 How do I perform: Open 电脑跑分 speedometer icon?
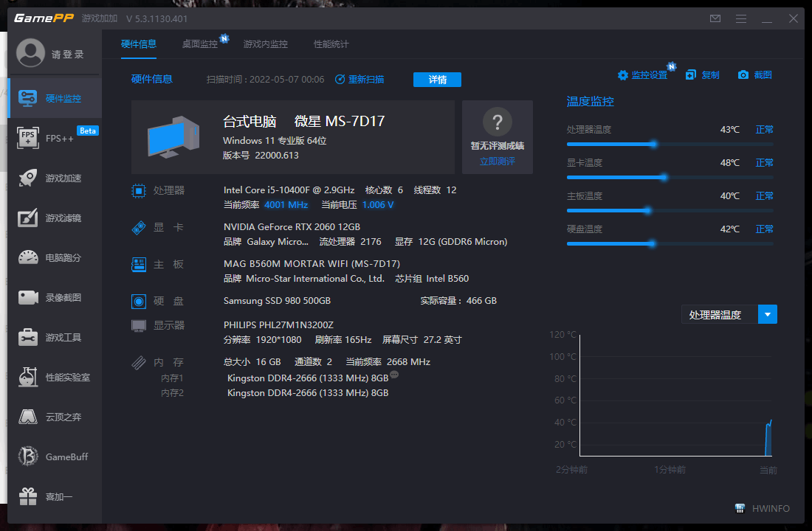click(x=28, y=257)
